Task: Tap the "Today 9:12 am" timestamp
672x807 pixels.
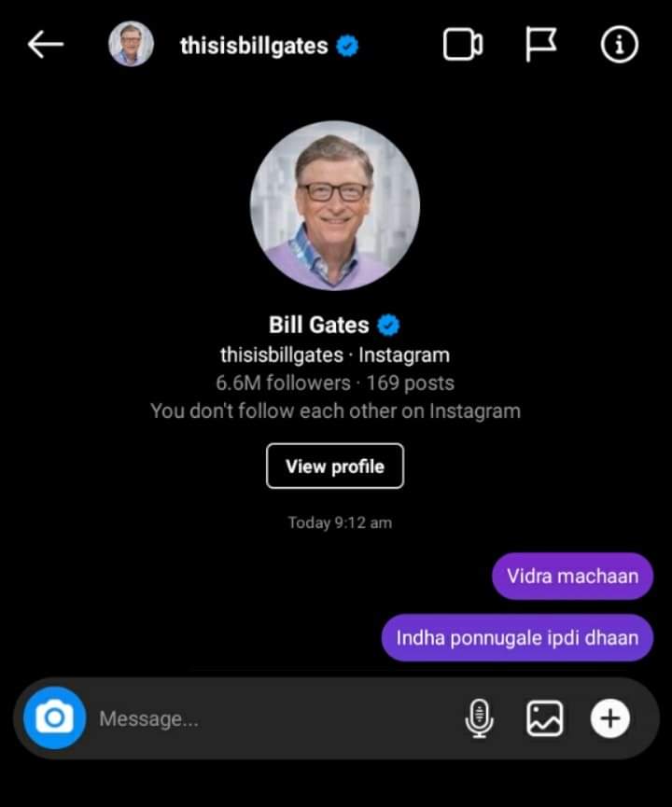Action: pos(340,522)
